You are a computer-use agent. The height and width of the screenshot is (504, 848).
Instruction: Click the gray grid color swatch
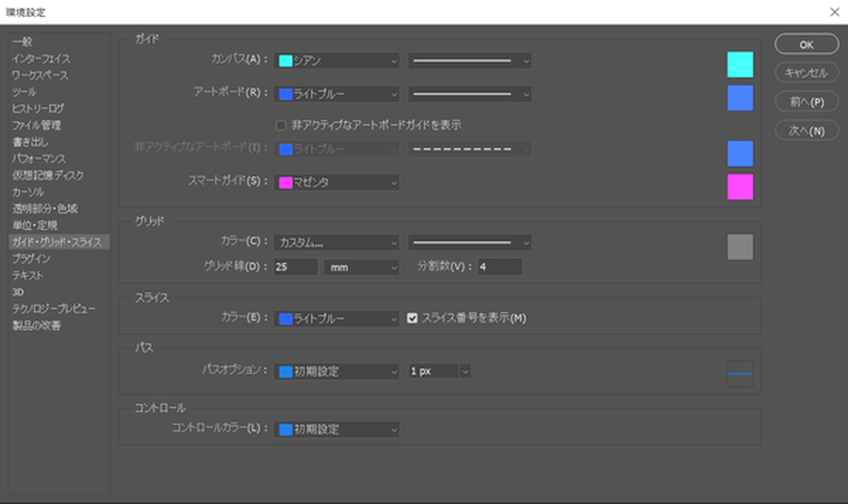coord(740,247)
